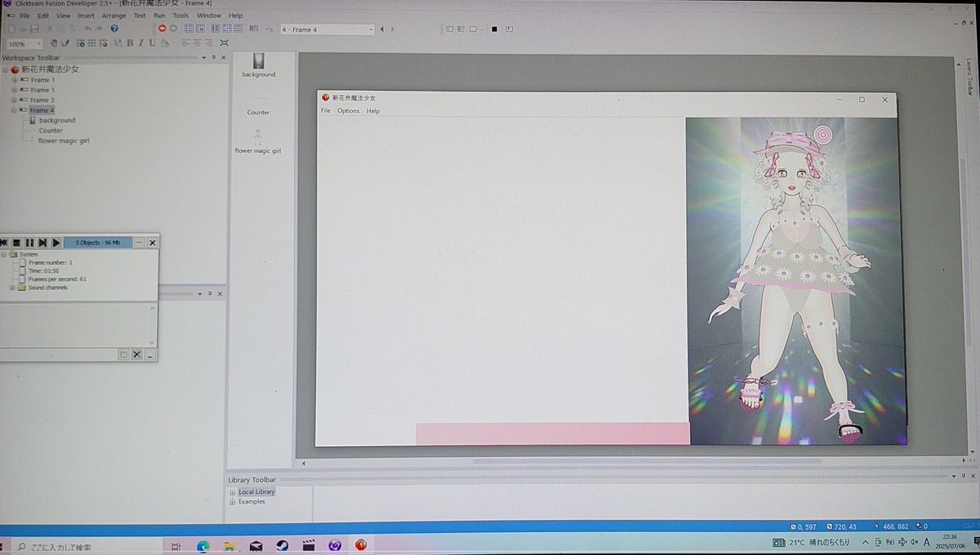Image resolution: width=980 pixels, height=555 pixels.
Task: Click the pink counter bar in game window
Action: [553, 434]
